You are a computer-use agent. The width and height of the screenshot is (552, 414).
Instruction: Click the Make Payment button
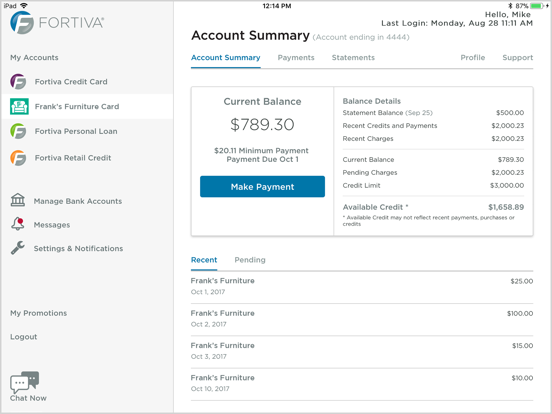pyautogui.click(x=262, y=187)
